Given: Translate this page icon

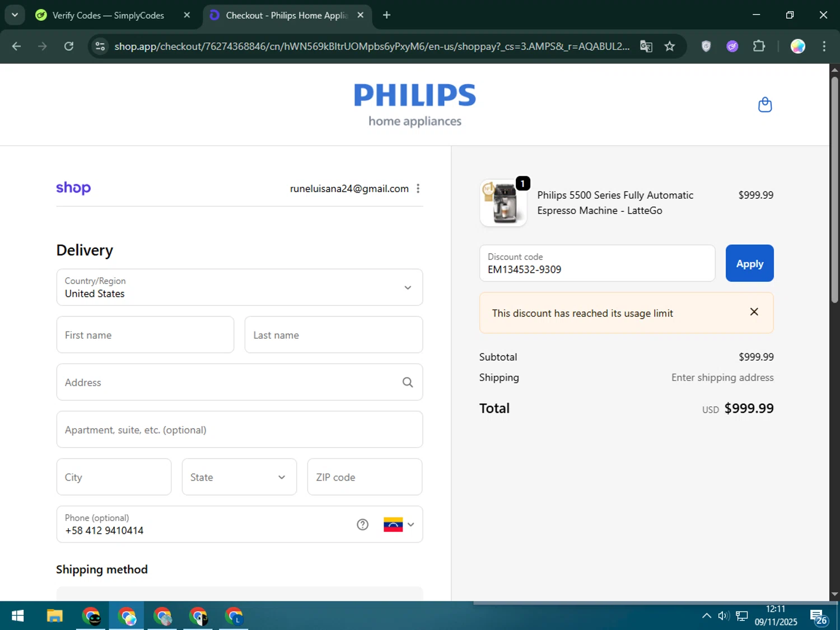Looking at the screenshot, I should coord(646,46).
